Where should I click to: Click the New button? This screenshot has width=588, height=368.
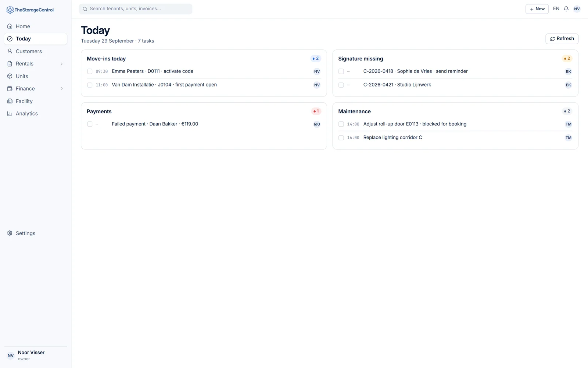(x=537, y=9)
